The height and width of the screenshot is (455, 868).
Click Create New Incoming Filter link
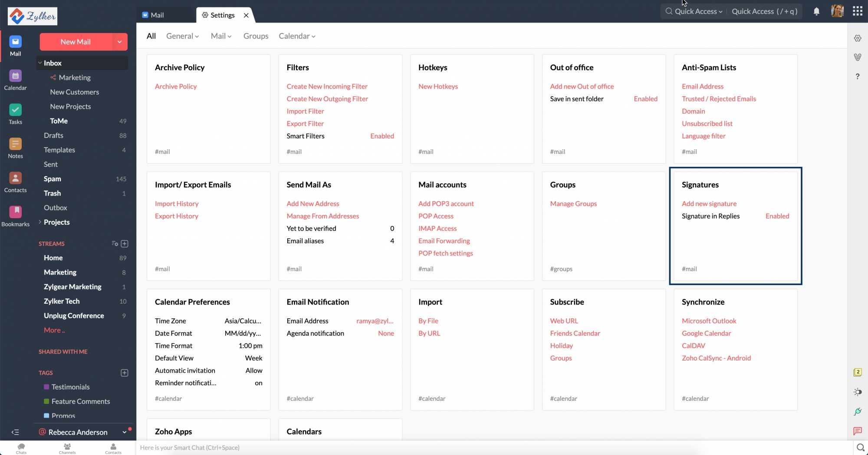tap(327, 86)
